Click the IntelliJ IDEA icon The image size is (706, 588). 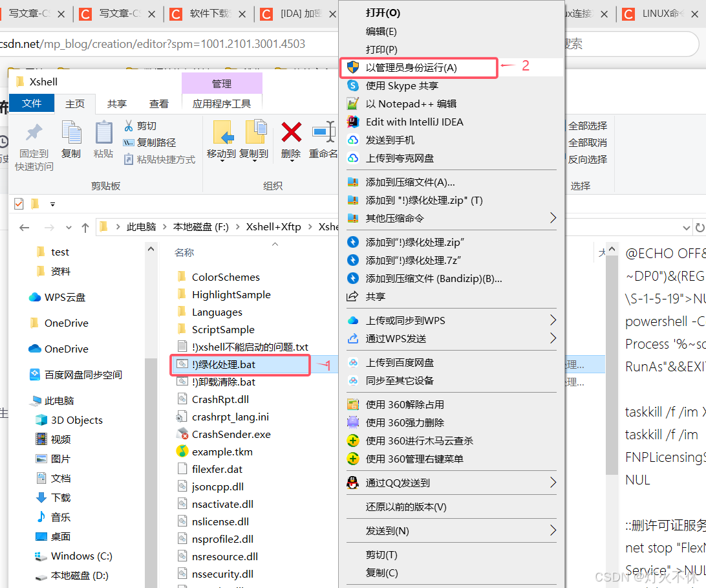tap(353, 122)
